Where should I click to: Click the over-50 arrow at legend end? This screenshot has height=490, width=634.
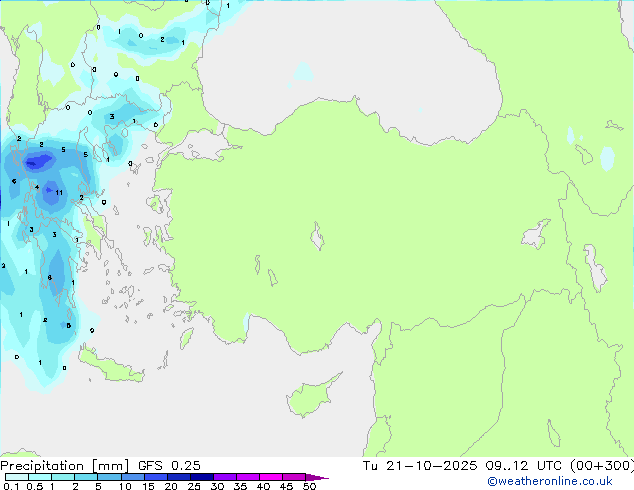click(317, 477)
